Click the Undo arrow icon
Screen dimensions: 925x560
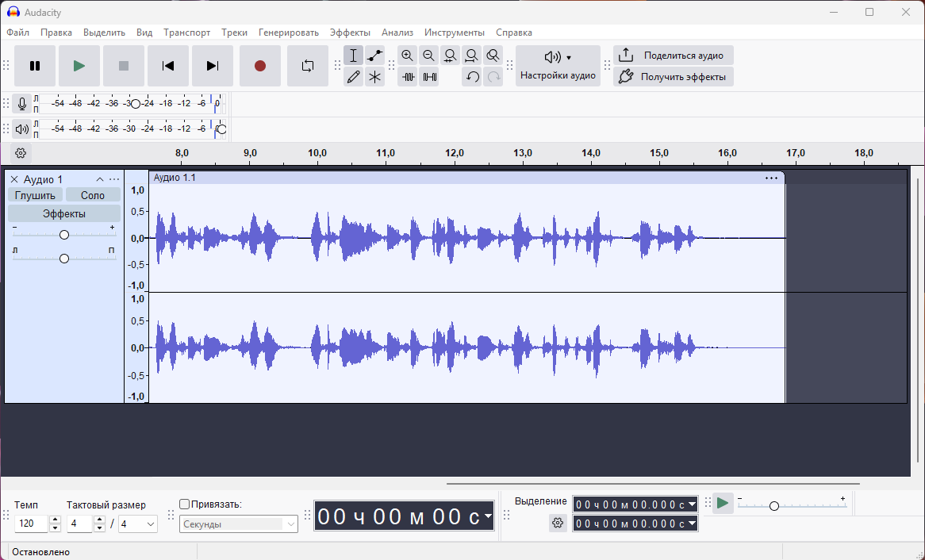coord(472,77)
